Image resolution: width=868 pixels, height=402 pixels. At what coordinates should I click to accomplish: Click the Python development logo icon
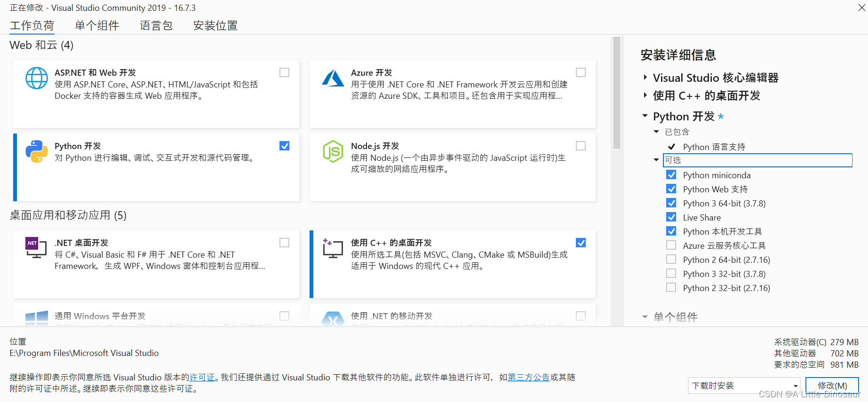pyautogui.click(x=37, y=151)
